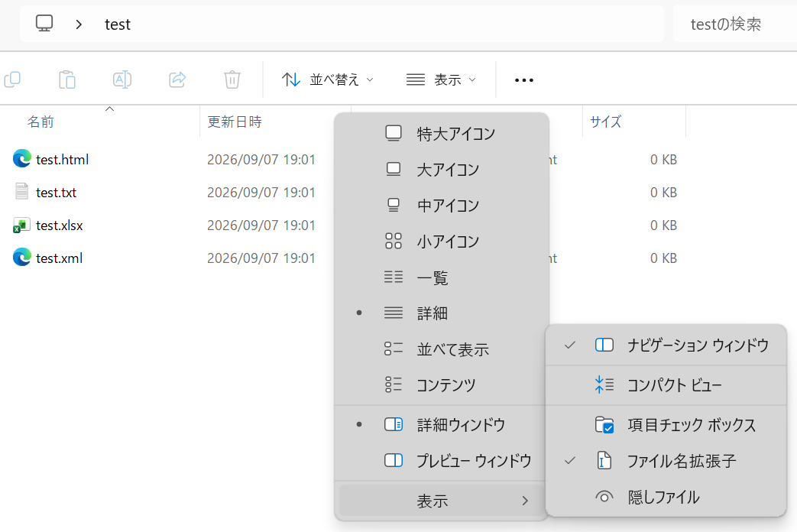This screenshot has height=532, width=797.
Task: Toggle ファイル名拡張子 option
Action: (x=666, y=462)
